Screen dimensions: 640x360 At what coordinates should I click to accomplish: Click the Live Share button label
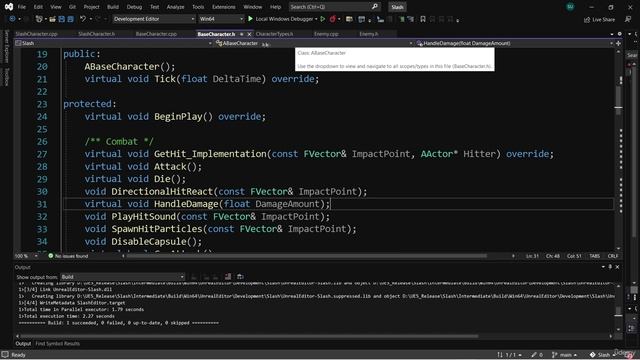(x=603, y=20)
